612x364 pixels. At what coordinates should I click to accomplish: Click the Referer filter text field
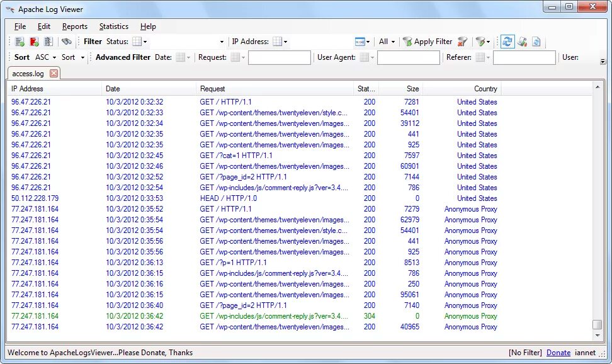pyautogui.click(x=524, y=58)
